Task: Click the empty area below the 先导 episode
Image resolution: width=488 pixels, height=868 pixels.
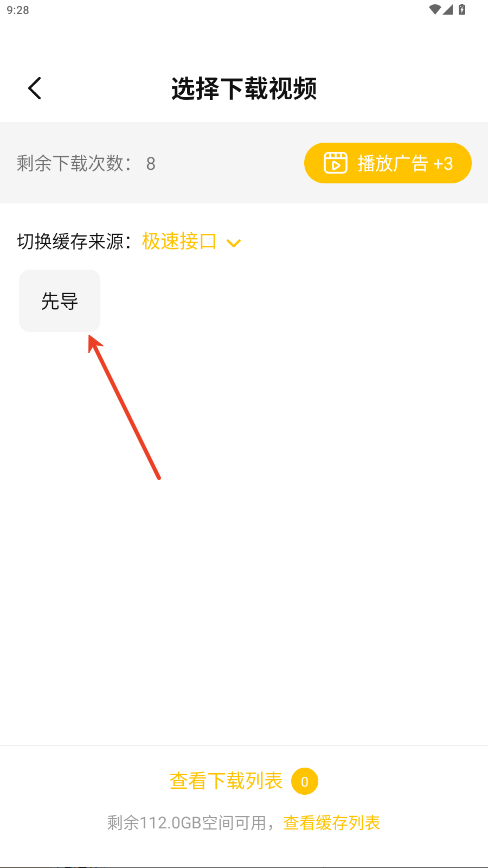Action: pyautogui.click(x=244, y=554)
